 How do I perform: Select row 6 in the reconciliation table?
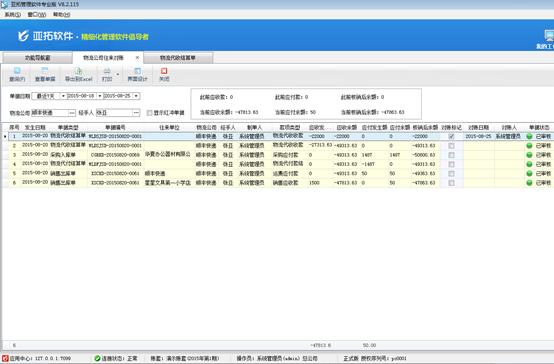click(278, 183)
